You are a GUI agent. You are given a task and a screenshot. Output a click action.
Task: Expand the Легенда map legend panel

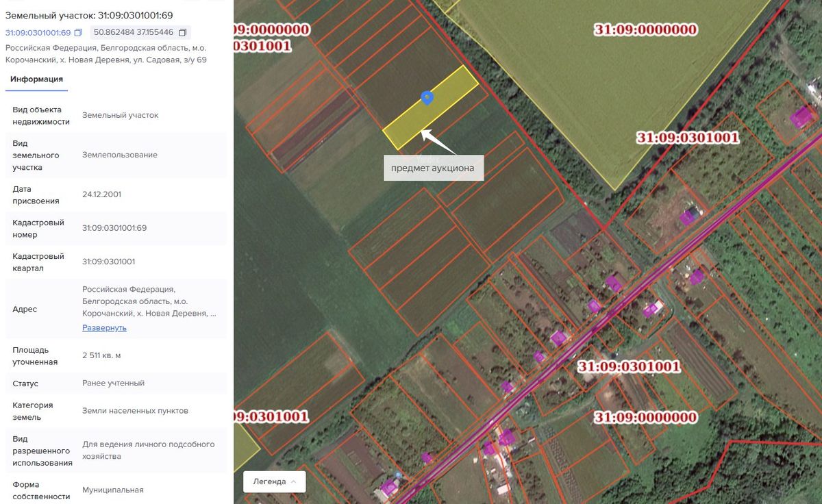(x=275, y=481)
